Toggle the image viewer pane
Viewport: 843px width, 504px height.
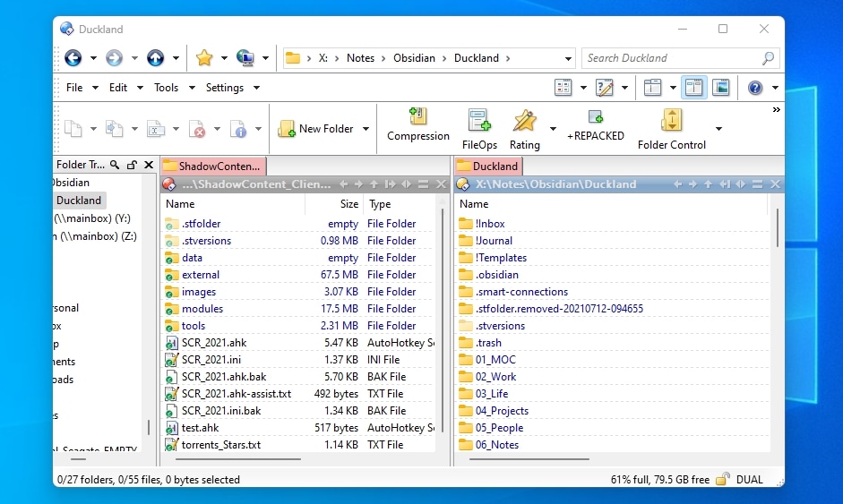tap(720, 88)
